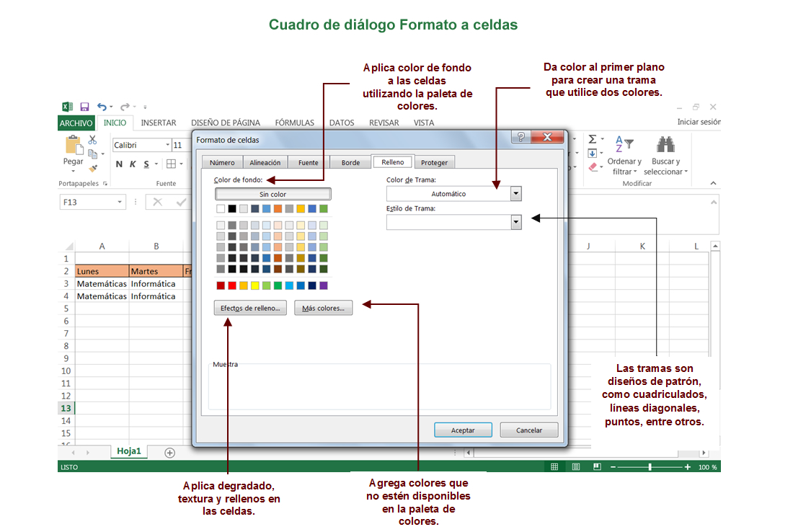Undo the last action
Screen dimensions: 793x532
coord(102,107)
